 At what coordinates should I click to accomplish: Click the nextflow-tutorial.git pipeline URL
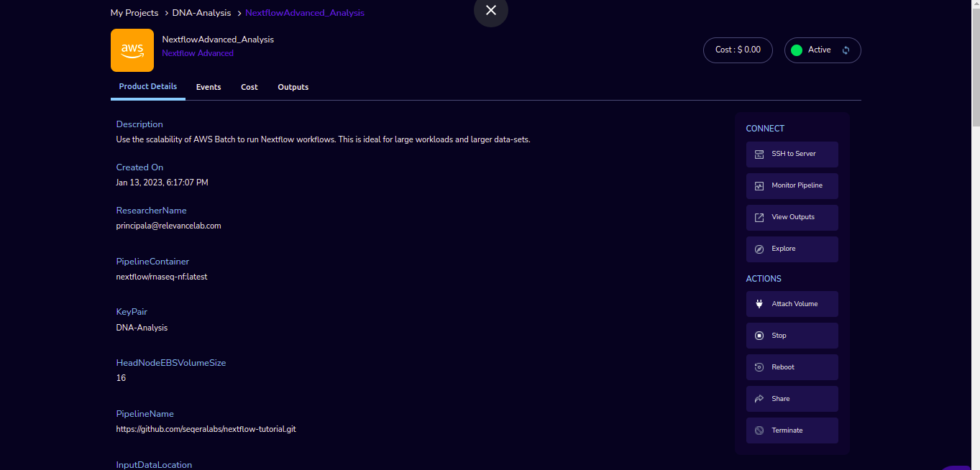pos(206,429)
